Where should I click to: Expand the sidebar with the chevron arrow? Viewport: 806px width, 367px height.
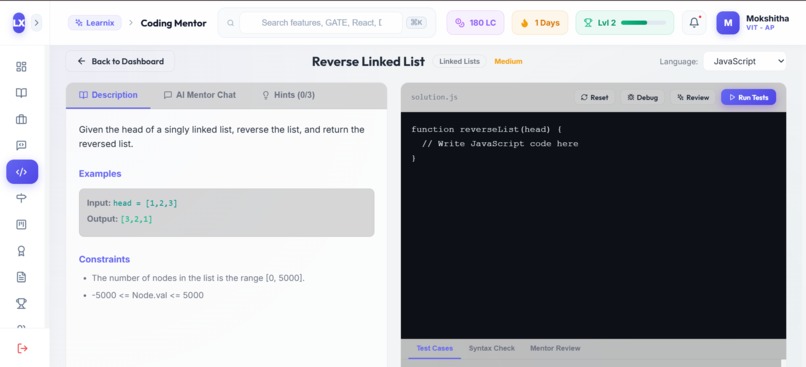(x=36, y=23)
